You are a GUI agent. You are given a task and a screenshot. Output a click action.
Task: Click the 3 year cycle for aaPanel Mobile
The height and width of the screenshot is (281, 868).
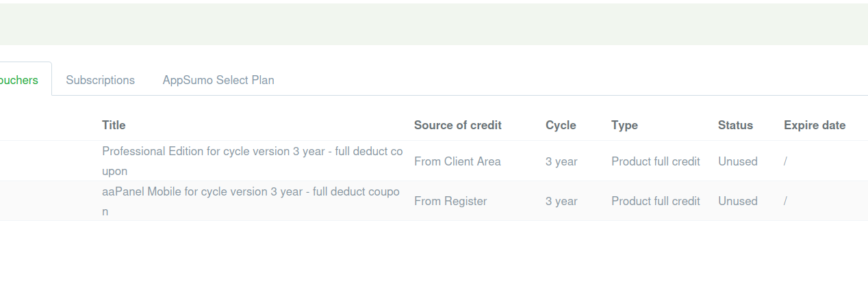coord(561,201)
